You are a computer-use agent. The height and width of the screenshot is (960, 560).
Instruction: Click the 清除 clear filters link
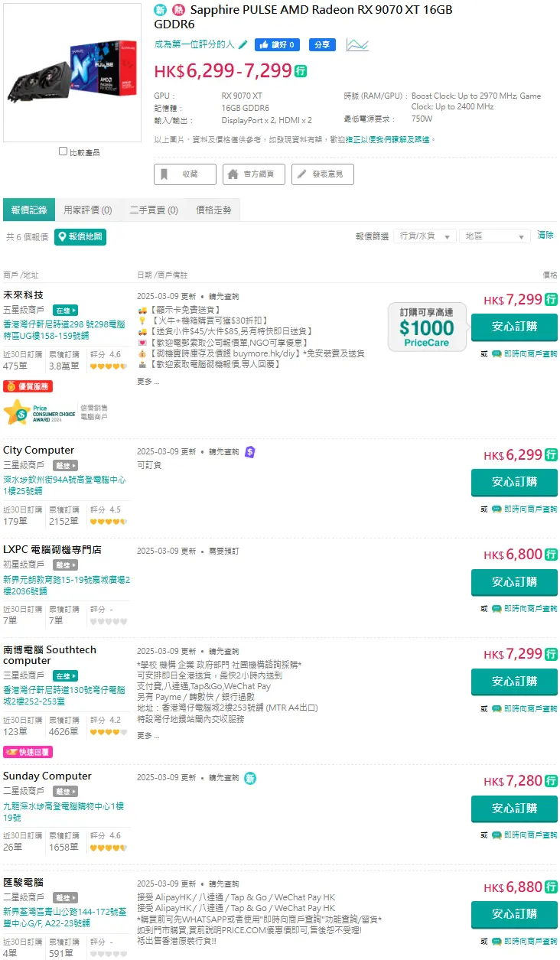(x=545, y=235)
